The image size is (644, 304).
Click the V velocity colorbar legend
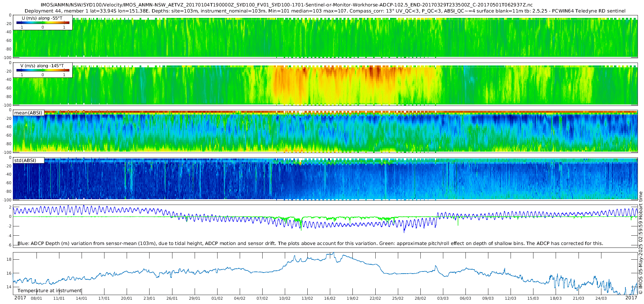[x=43, y=70]
